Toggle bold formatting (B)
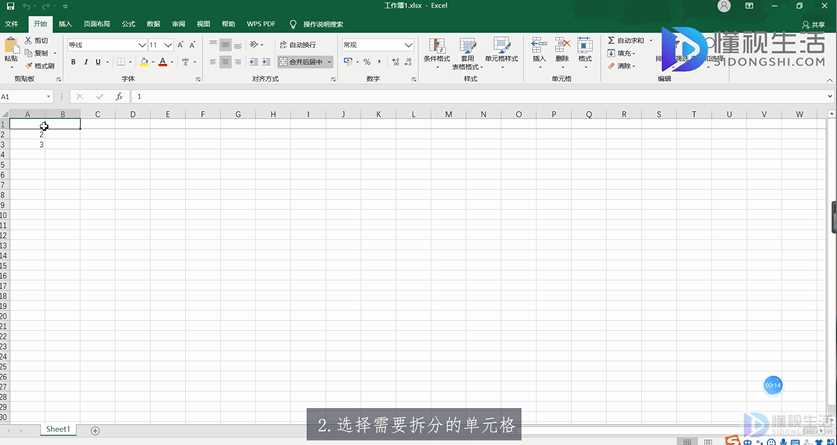This screenshot has height=445, width=837. (73, 62)
